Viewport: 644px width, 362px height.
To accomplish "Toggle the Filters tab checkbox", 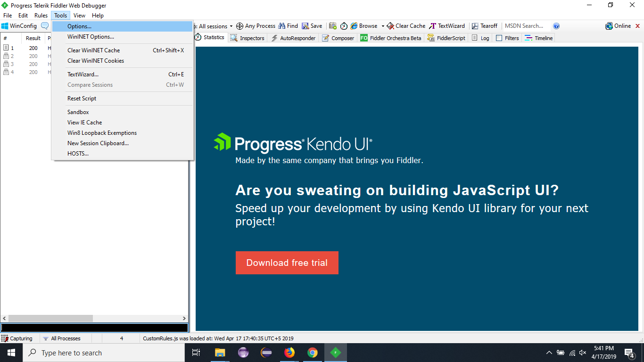I will (499, 38).
